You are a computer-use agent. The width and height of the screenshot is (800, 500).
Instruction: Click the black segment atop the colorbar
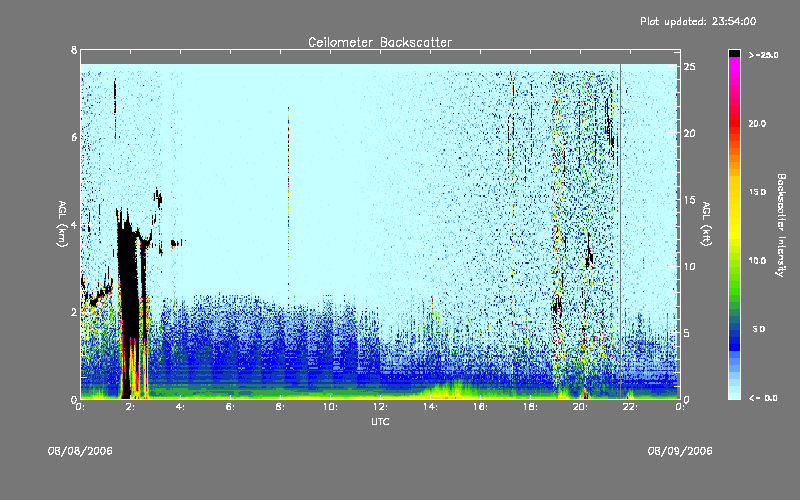(x=734, y=53)
